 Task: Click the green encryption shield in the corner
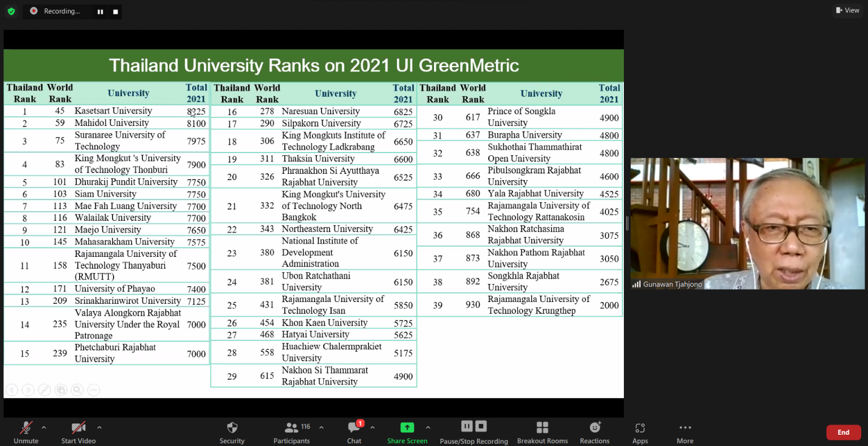11,11
